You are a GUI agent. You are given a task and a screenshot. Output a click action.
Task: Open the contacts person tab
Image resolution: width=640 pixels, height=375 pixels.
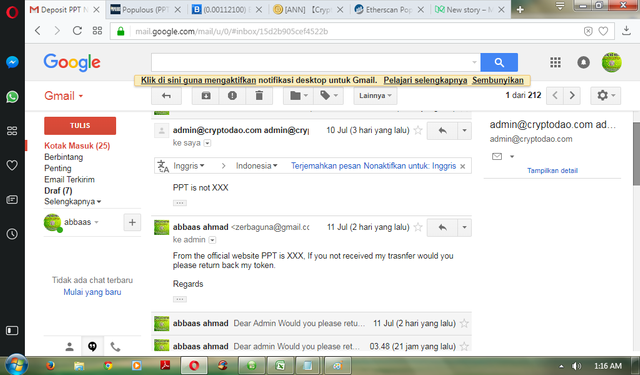tap(69, 347)
